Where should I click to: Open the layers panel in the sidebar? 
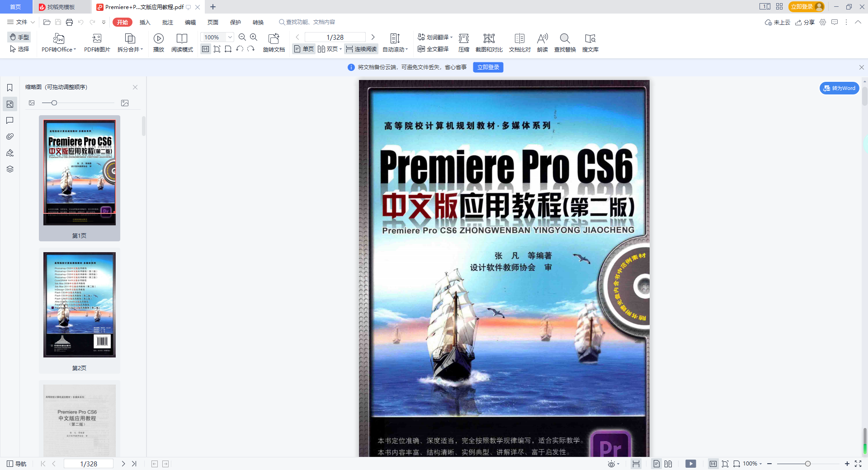pyautogui.click(x=10, y=169)
